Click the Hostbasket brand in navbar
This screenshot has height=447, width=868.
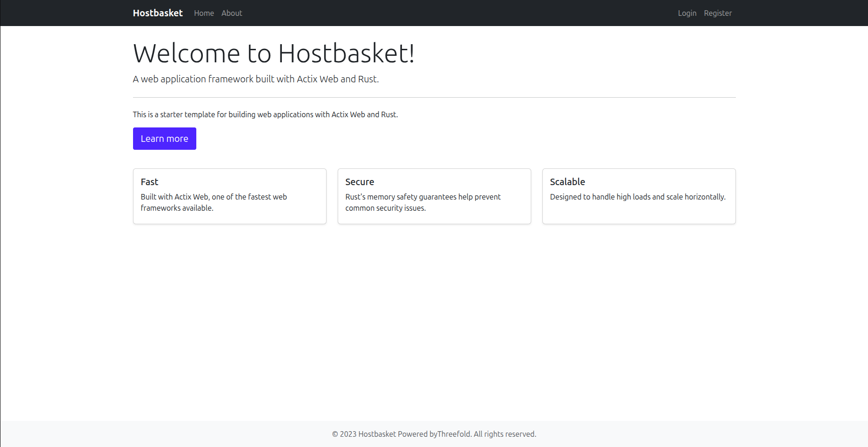pyautogui.click(x=158, y=13)
